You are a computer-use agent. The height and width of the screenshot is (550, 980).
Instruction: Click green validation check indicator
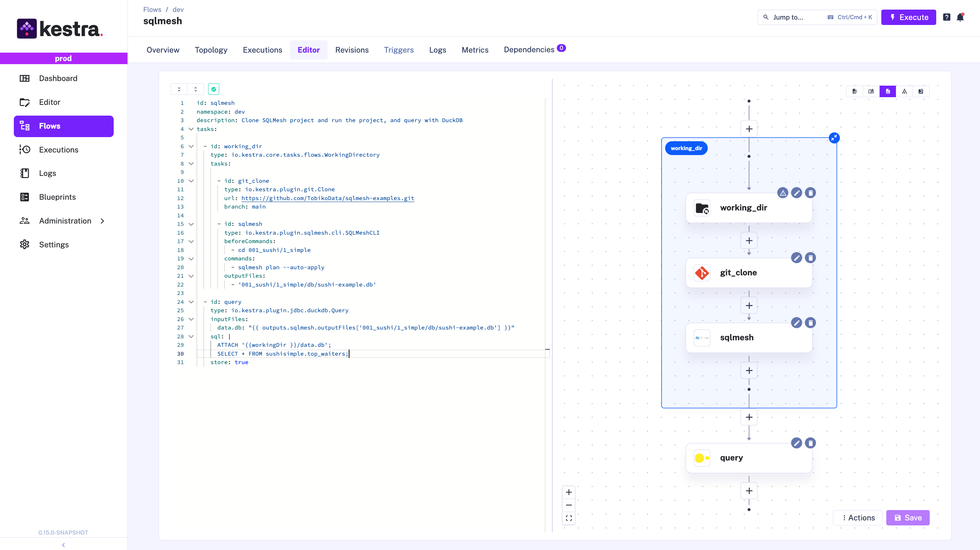pos(214,89)
